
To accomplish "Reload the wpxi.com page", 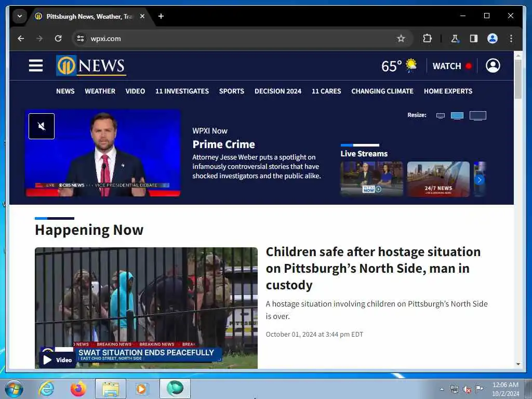I will pyautogui.click(x=58, y=38).
